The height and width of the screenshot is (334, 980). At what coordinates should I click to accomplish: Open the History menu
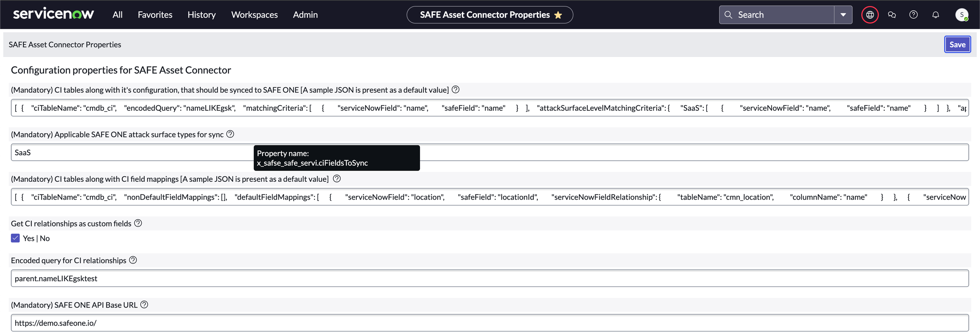click(202, 15)
